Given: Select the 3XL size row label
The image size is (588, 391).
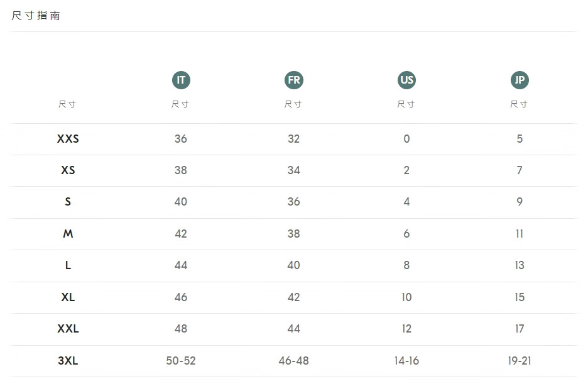Looking at the screenshot, I should tap(68, 361).
